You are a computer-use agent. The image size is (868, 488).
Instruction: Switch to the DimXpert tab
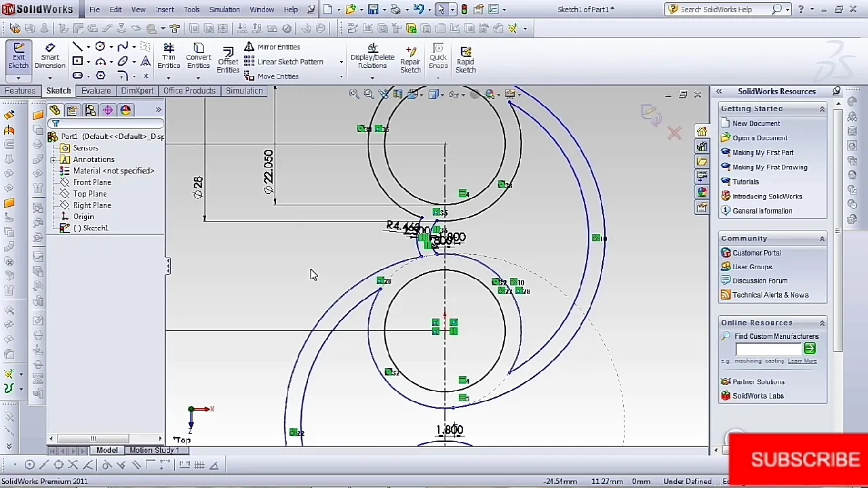(x=137, y=91)
